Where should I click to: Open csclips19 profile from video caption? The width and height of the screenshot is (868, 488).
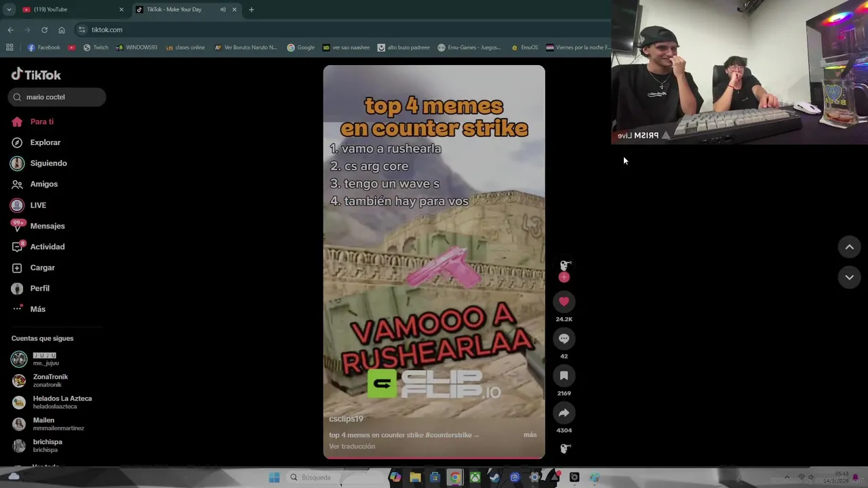[346, 419]
